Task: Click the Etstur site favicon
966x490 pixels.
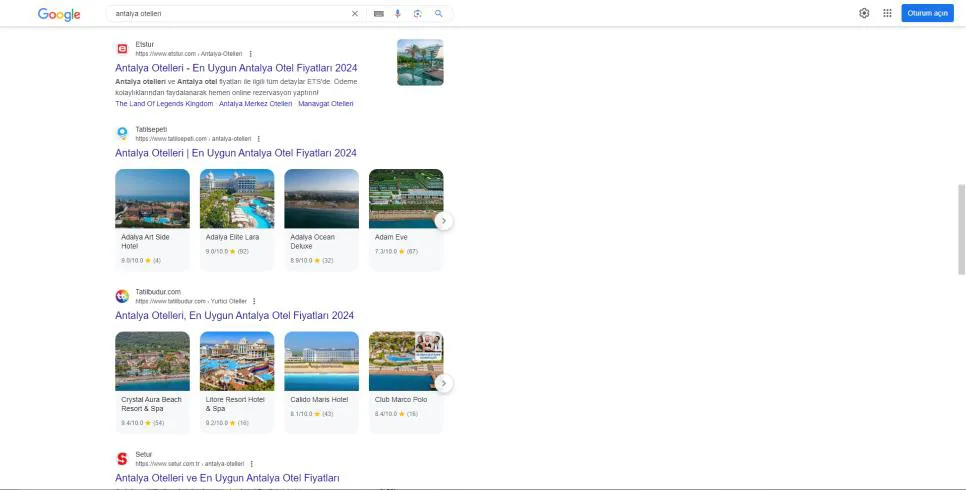Action: (x=122, y=49)
